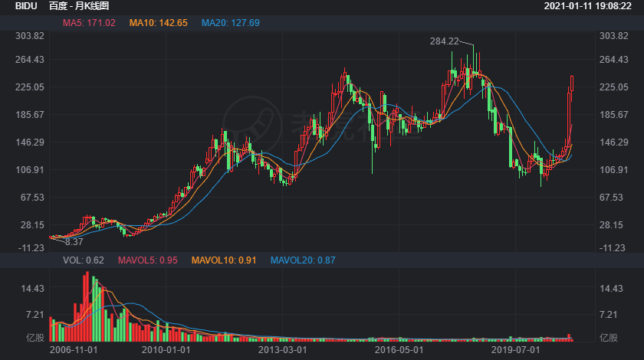The image size is (644, 360).
Task: Click the 2019-07-01 date axis label
Action: 515,350
